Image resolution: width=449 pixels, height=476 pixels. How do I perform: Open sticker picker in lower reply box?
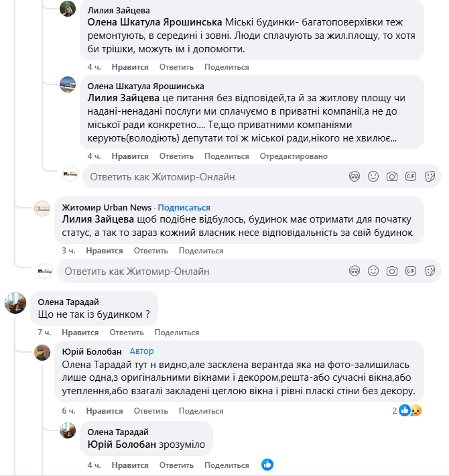430,271
